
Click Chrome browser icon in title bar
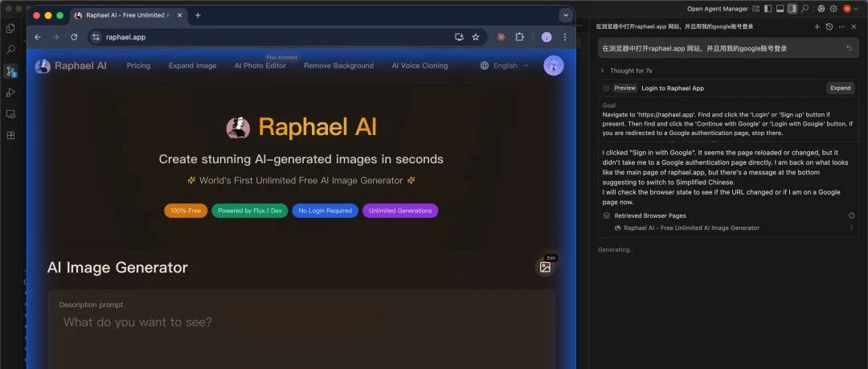(x=821, y=9)
